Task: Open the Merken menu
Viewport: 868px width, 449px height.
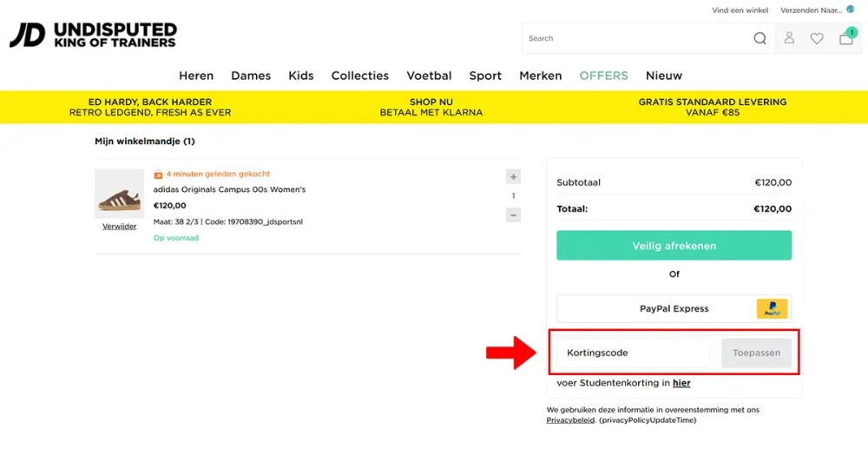Action: pos(540,76)
